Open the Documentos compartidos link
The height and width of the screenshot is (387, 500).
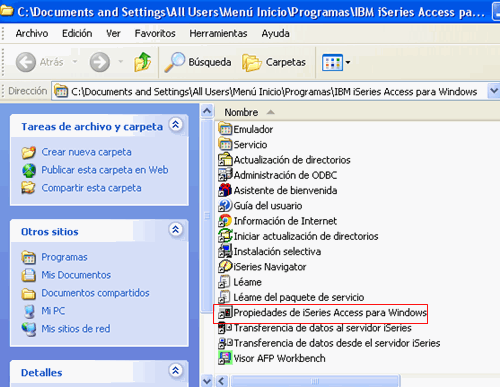pyautogui.click(x=95, y=293)
